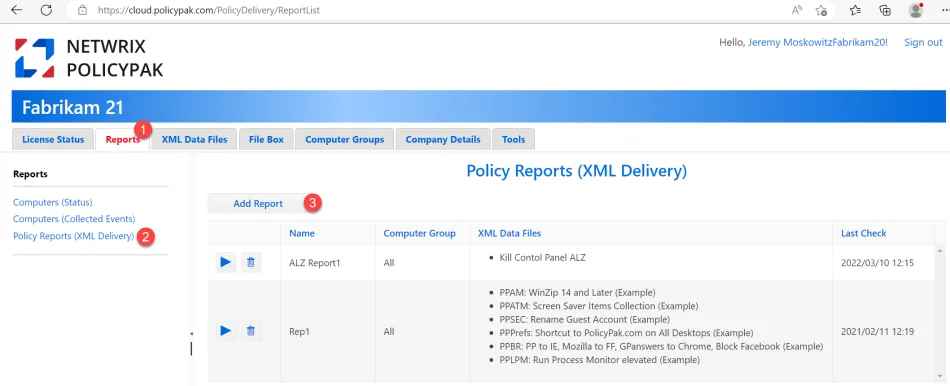Click the browser back arrow
Viewport: 950px width, 386px height.
17,10
